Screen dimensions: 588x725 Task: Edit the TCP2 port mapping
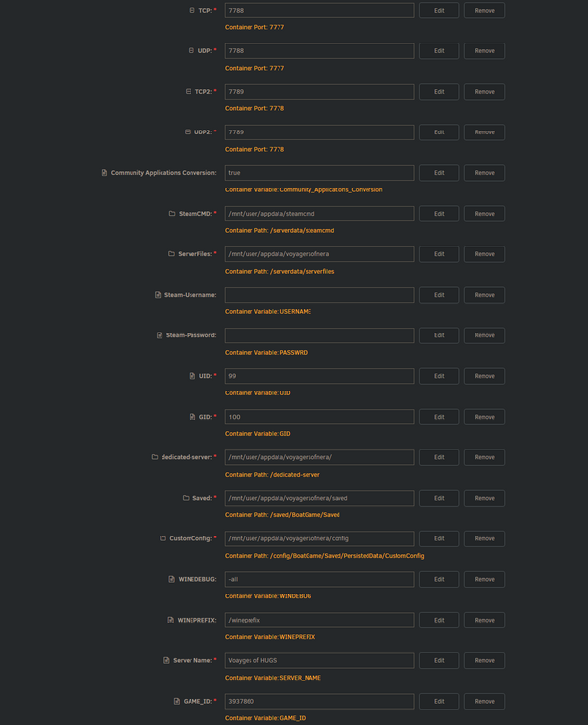[x=439, y=92]
